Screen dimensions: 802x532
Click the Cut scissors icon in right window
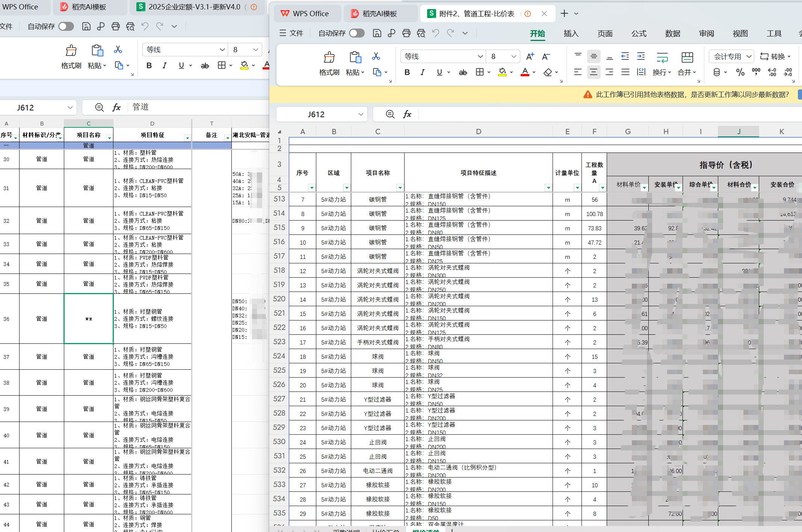pyautogui.click(x=376, y=56)
